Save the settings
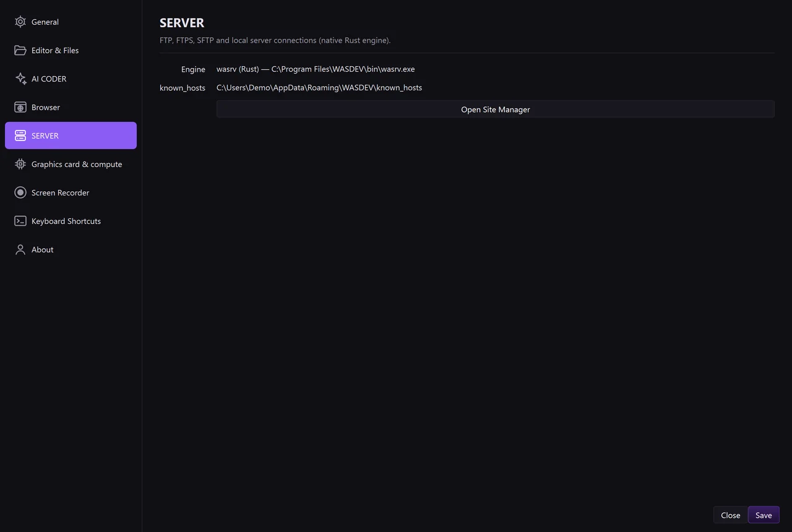Image resolution: width=792 pixels, height=532 pixels. [x=764, y=515]
